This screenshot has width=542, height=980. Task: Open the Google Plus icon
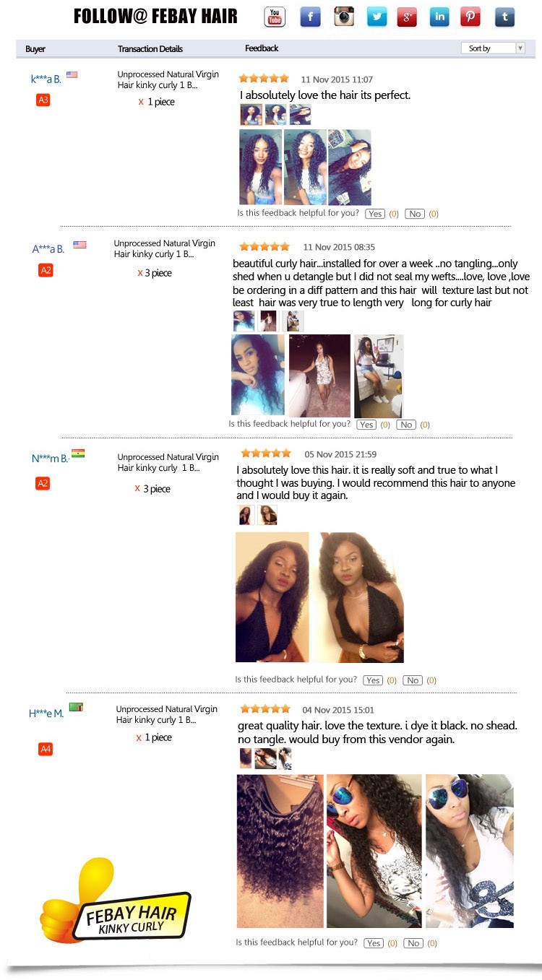407,17
